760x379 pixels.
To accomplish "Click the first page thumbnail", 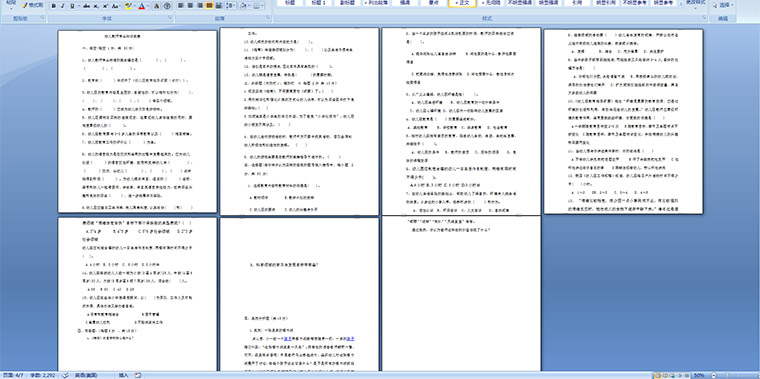I will point(137,121).
